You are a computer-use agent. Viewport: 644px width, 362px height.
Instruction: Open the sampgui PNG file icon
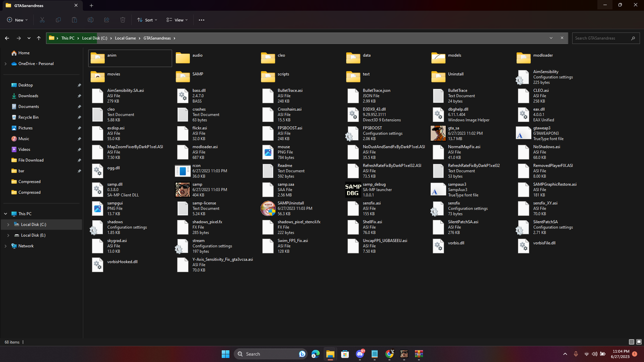[98, 208]
